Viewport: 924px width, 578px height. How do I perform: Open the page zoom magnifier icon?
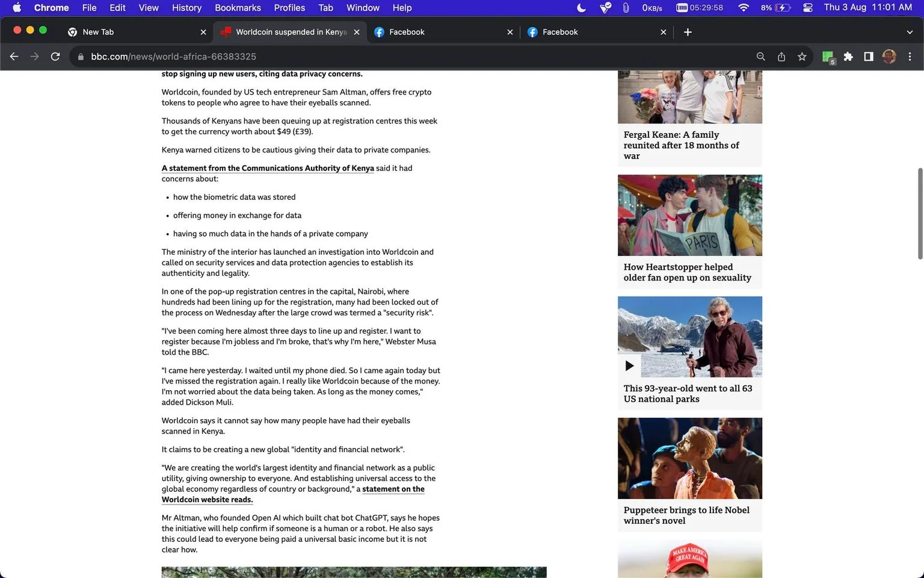[761, 57]
